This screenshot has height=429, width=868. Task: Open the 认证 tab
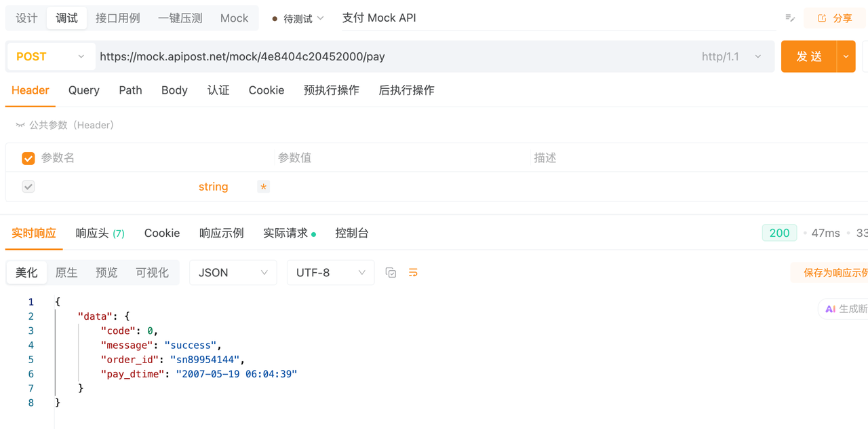(x=218, y=90)
